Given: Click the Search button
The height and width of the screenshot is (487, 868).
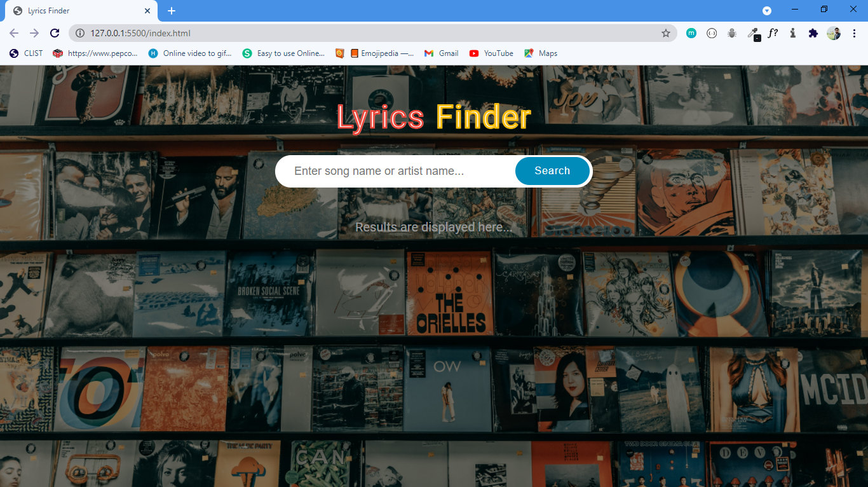Looking at the screenshot, I should 552,171.
